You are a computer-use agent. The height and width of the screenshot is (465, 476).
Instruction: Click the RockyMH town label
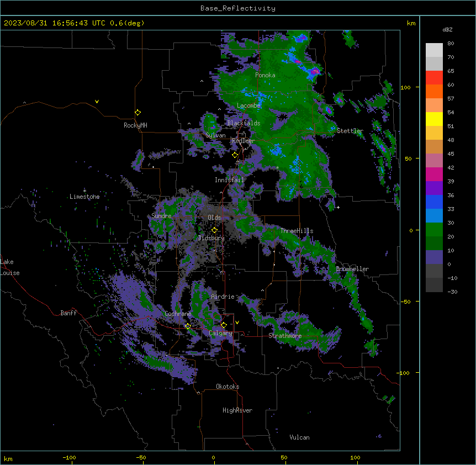coord(135,125)
